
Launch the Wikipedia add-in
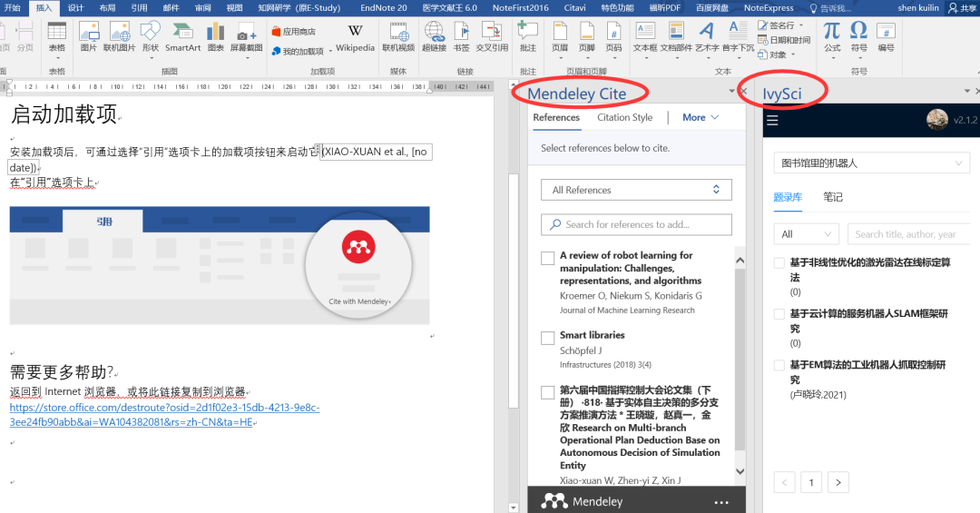[355, 36]
